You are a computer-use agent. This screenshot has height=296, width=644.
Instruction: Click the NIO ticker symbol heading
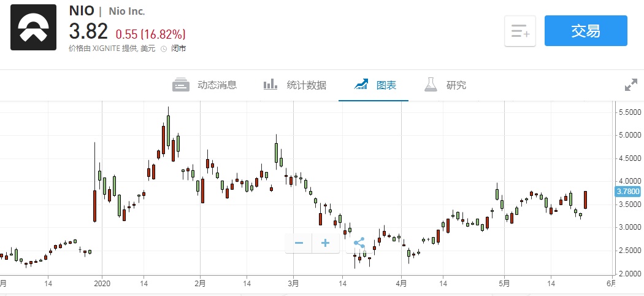[81, 11]
